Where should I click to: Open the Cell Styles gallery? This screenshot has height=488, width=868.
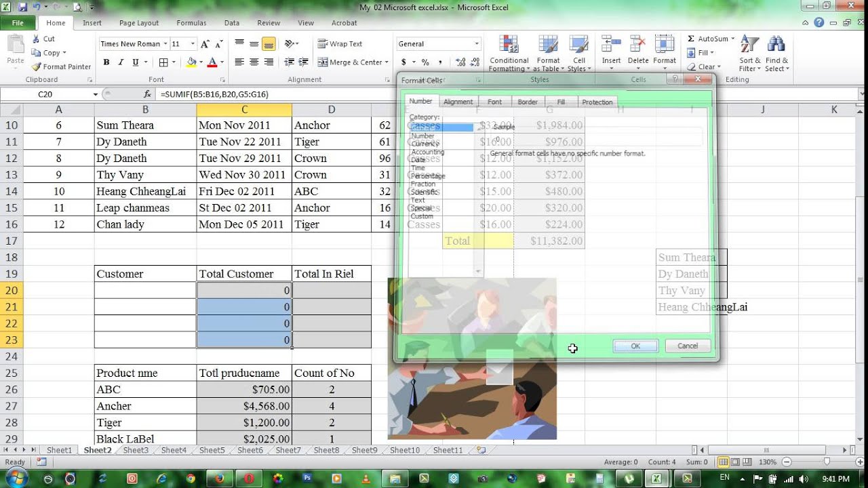point(578,54)
